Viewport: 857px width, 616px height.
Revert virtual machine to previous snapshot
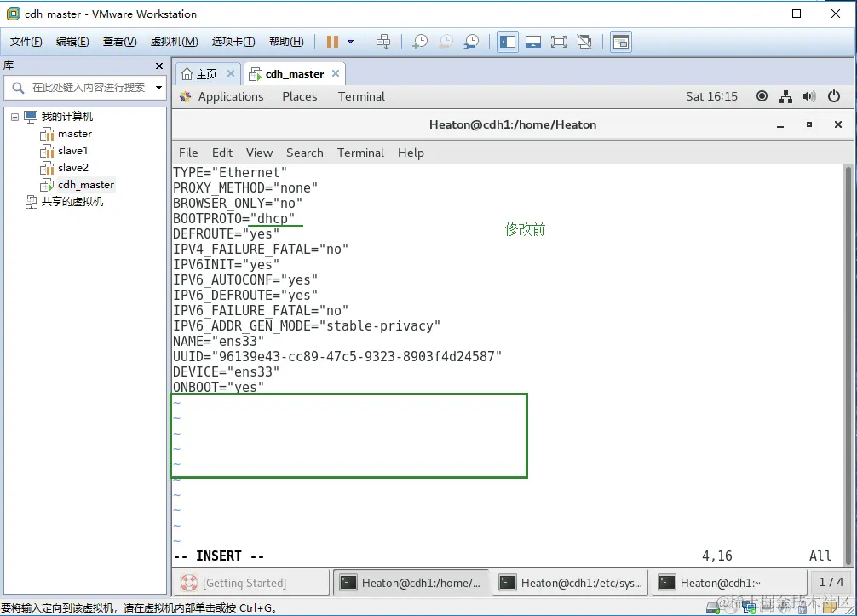pyautogui.click(x=446, y=42)
